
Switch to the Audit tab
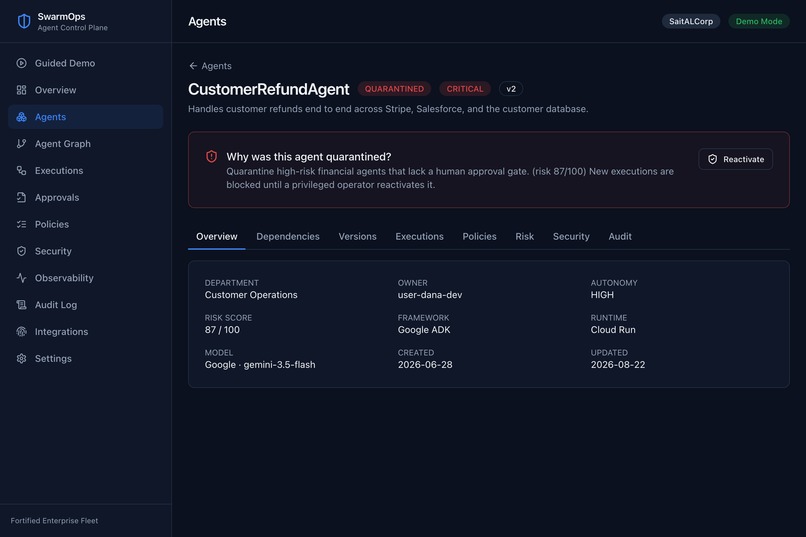[620, 236]
